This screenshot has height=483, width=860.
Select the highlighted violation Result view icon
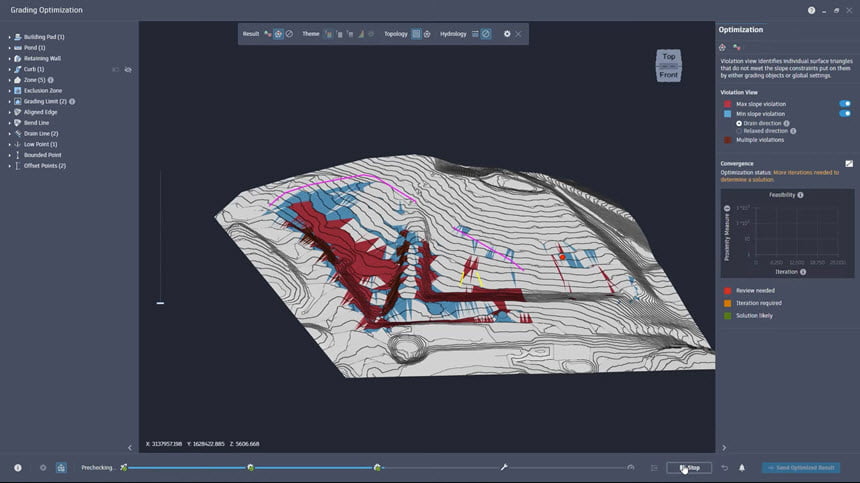[x=278, y=34]
